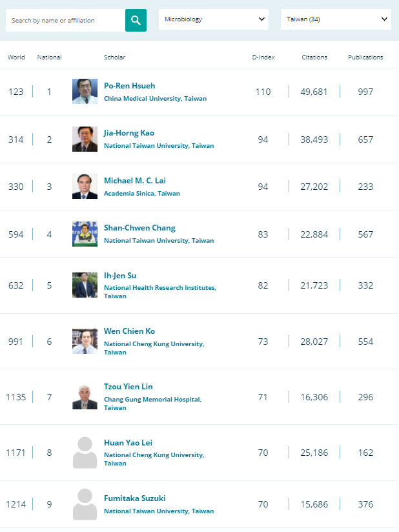399x532 pixels.
Task: Open Shan-Chwen Chang's profile picture
Action: pyautogui.click(x=85, y=234)
